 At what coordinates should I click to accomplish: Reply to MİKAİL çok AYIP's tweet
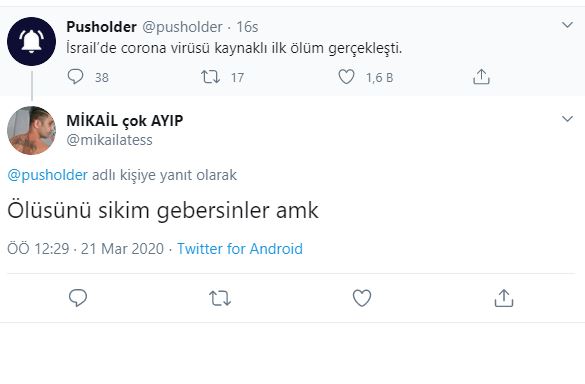point(78,298)
